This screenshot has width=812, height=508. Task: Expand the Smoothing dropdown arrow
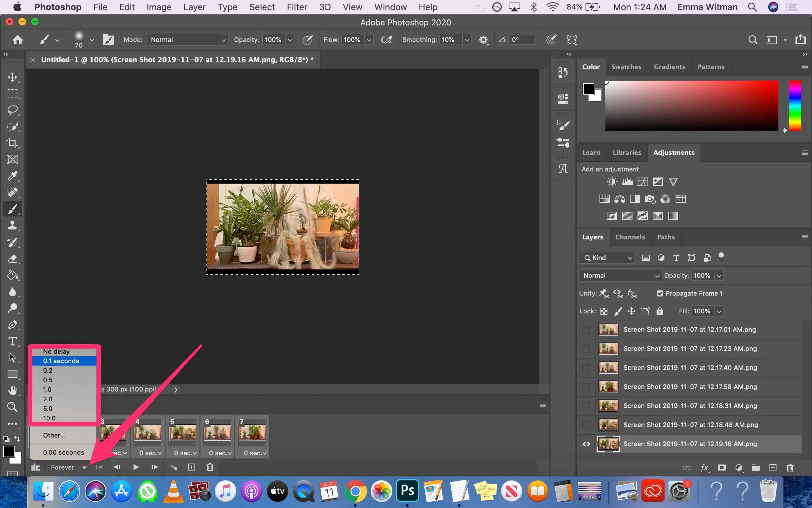click(467, 40)
